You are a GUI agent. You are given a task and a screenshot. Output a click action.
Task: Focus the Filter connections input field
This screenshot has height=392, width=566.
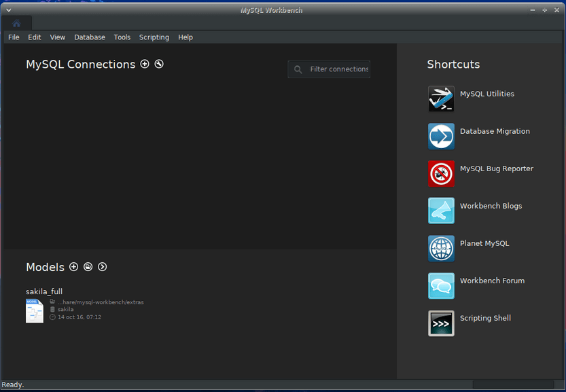click(x=329, y=69)
